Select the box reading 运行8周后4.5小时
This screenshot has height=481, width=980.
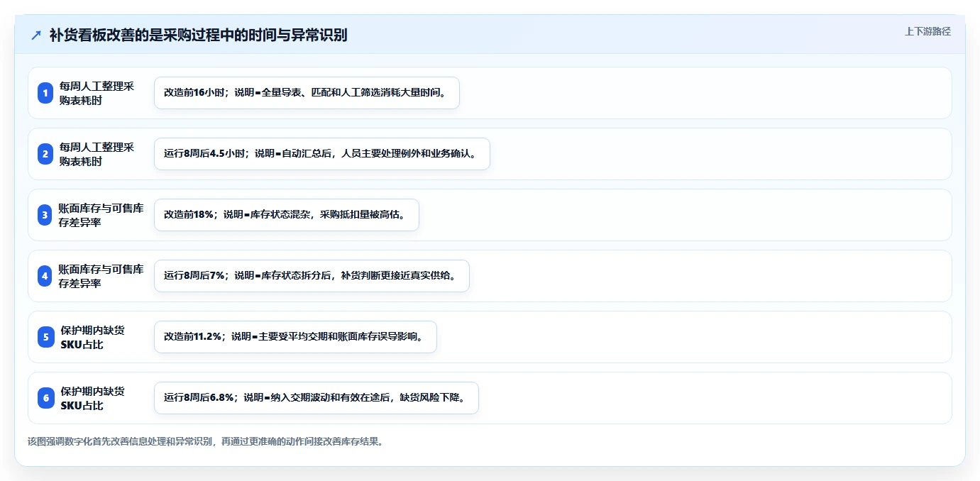pyautogui.click(x=322, y=154)
